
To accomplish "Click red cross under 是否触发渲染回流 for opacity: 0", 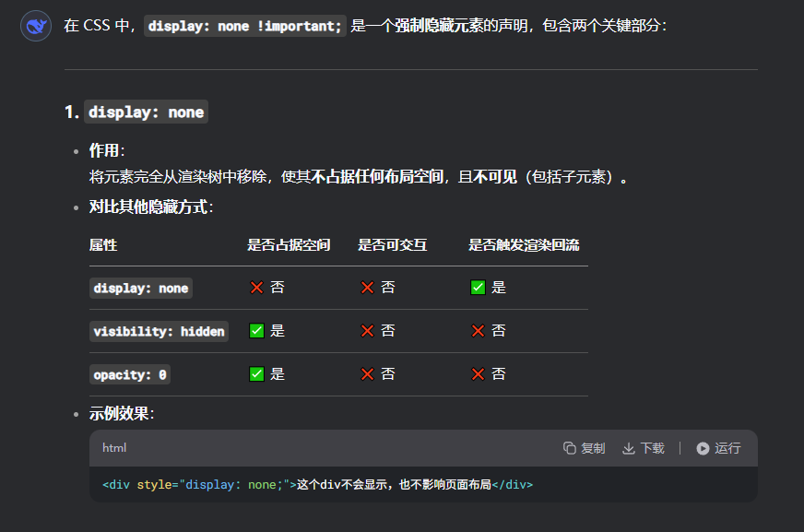I will click(478, 374).
